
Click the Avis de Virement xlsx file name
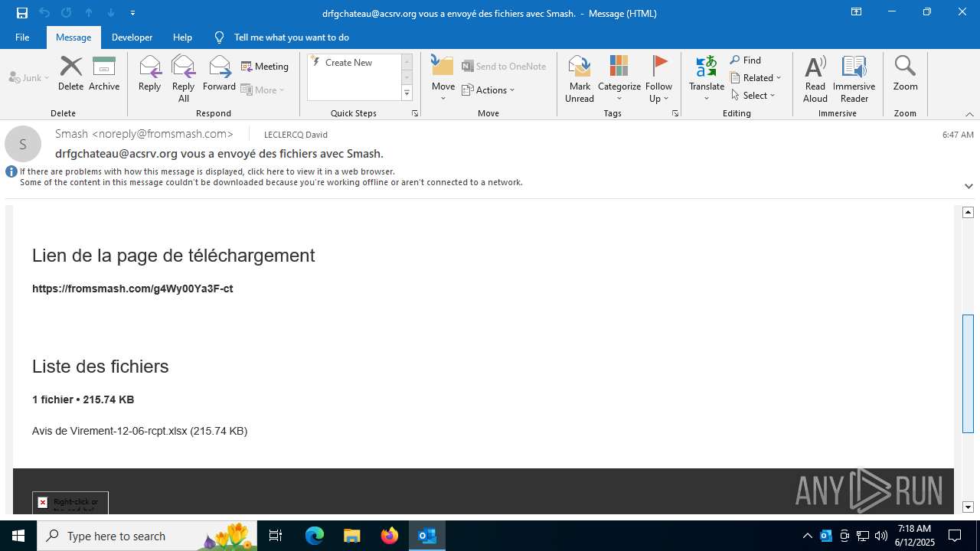point(109,431)
